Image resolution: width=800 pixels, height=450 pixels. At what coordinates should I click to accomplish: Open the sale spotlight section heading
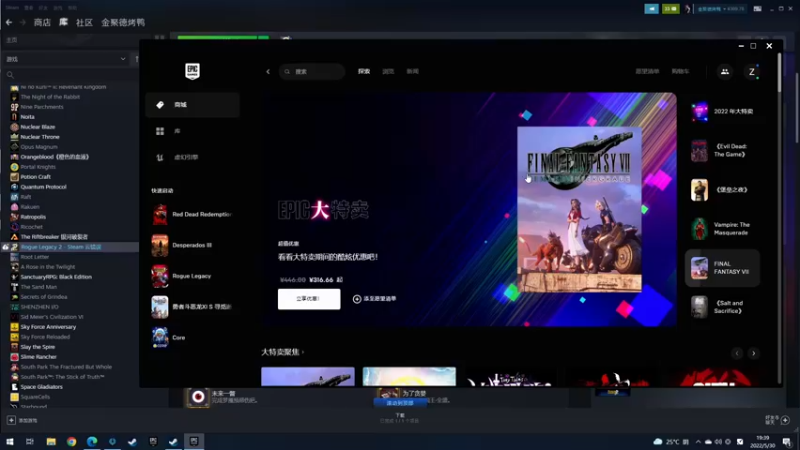282,352
